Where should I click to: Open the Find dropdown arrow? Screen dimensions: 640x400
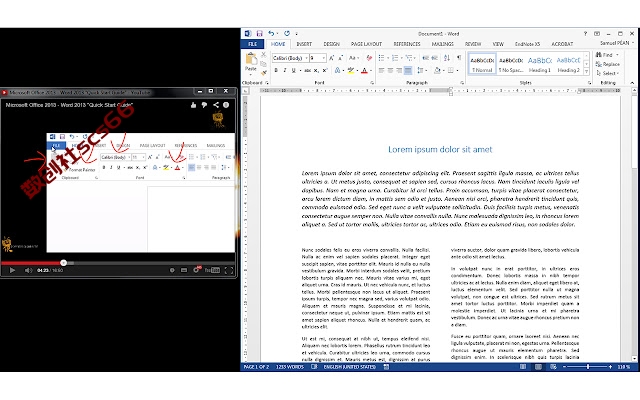pyautogui.click(x=618, y=55)
